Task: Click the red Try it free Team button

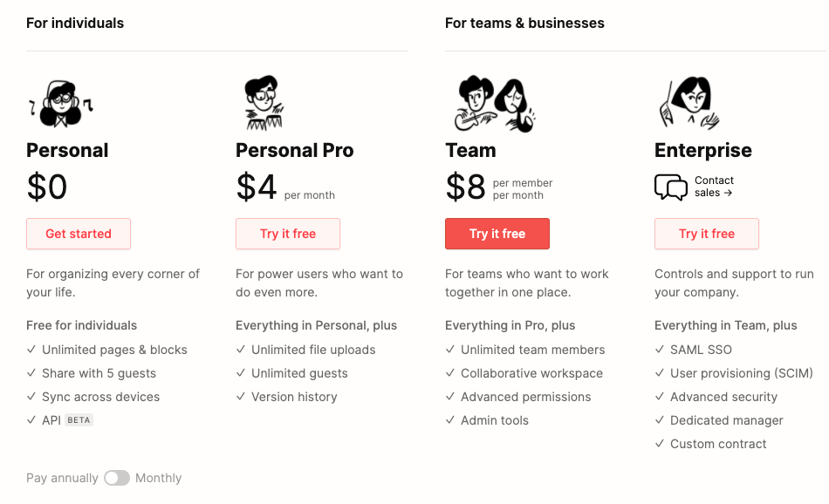Action: [x=497, y=234]
